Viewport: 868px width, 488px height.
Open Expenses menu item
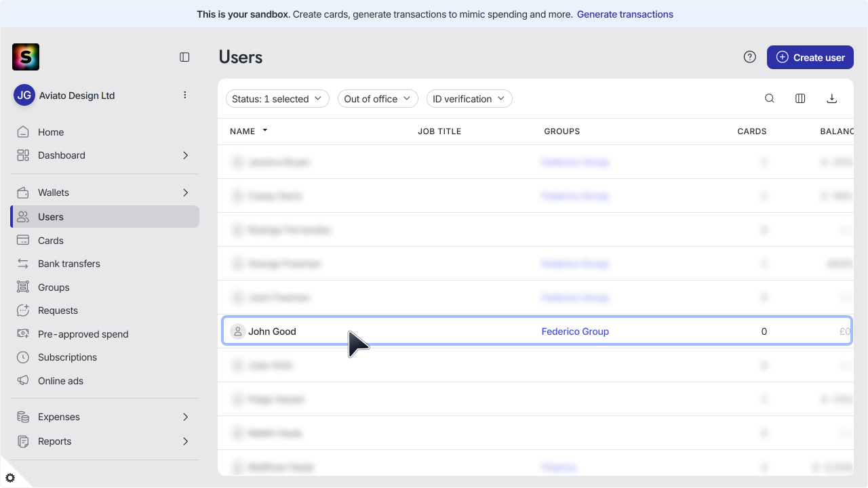coord(105,417)
